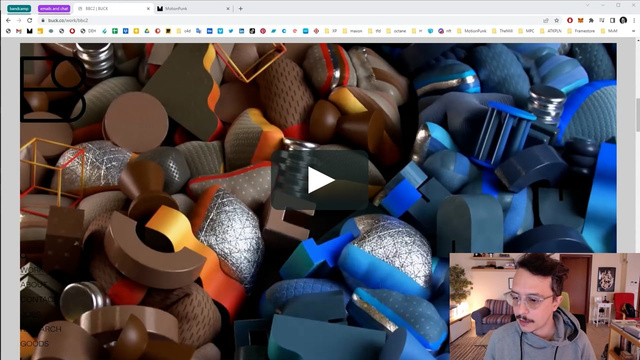Open the Extensions puzzle piece menu
The width and height of the screenshot is (640, 360).
591,20
